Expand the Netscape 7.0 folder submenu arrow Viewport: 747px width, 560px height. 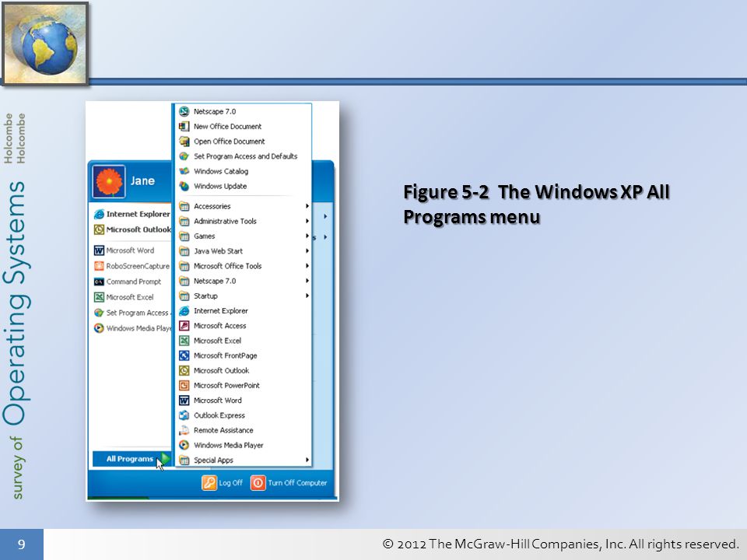[x=307, y=281]
